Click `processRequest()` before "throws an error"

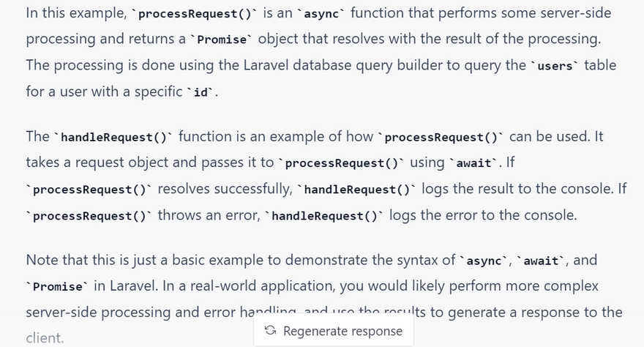(x=89, y=217)
